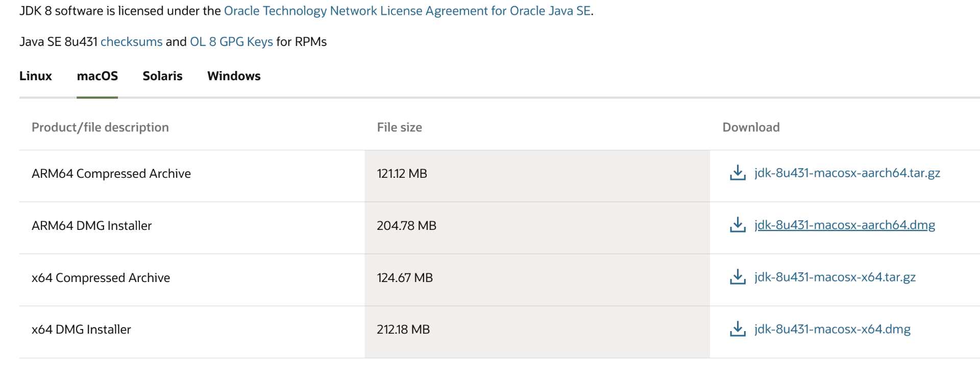Click download icon for ARM64 DMG Installer
980x375 pixels.
pos(738,225)
